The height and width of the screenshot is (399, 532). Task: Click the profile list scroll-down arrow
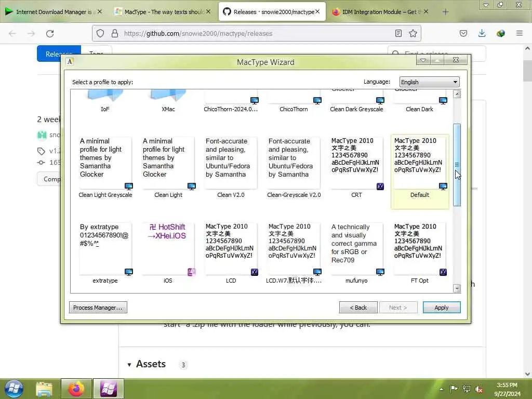coord(457,288)
